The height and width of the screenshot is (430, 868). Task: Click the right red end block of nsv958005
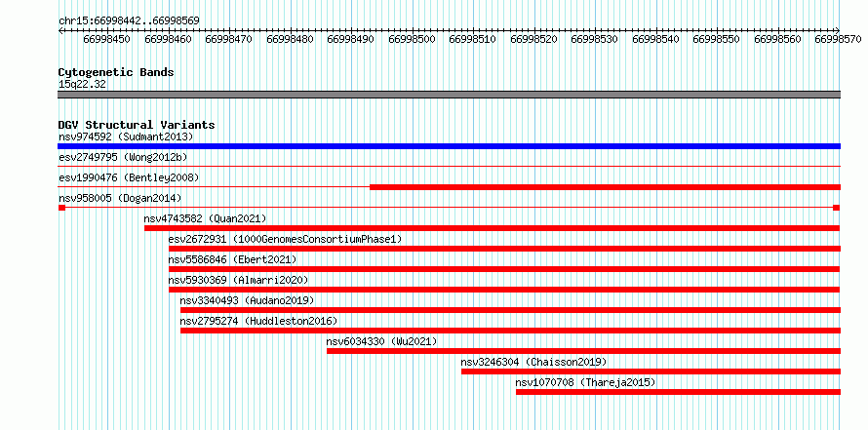[837, 208]
